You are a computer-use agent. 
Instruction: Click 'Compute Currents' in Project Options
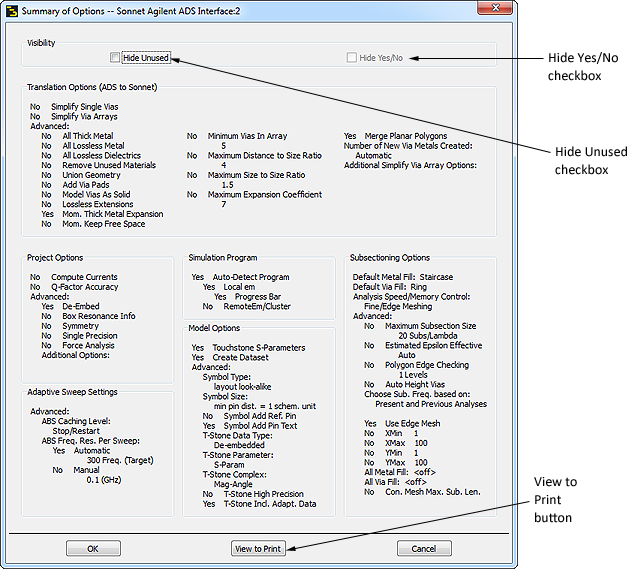point(84,277)
